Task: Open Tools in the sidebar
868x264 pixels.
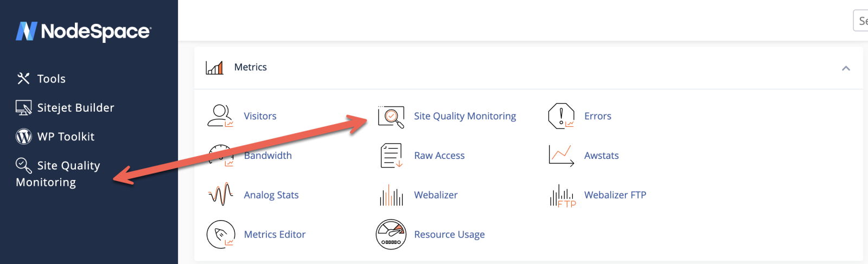Action: [x=51, y=79]
